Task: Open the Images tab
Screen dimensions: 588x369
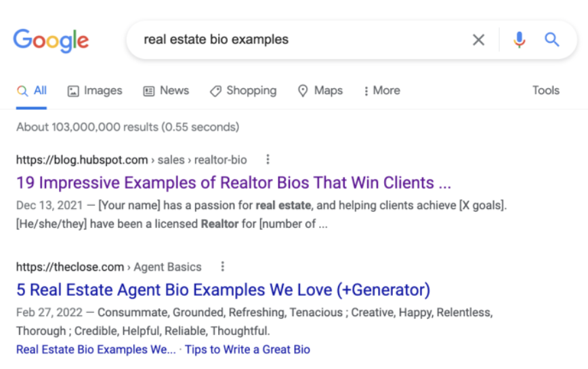Action: point(95,91)
